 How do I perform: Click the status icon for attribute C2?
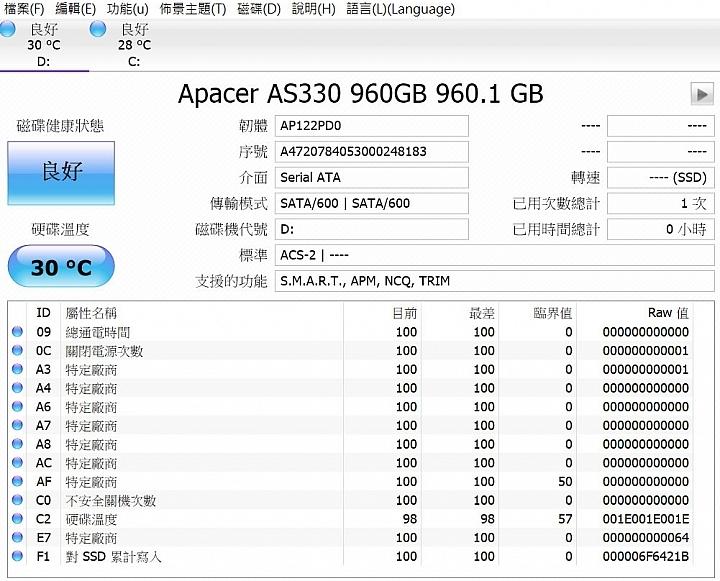[x=17, y=518]
